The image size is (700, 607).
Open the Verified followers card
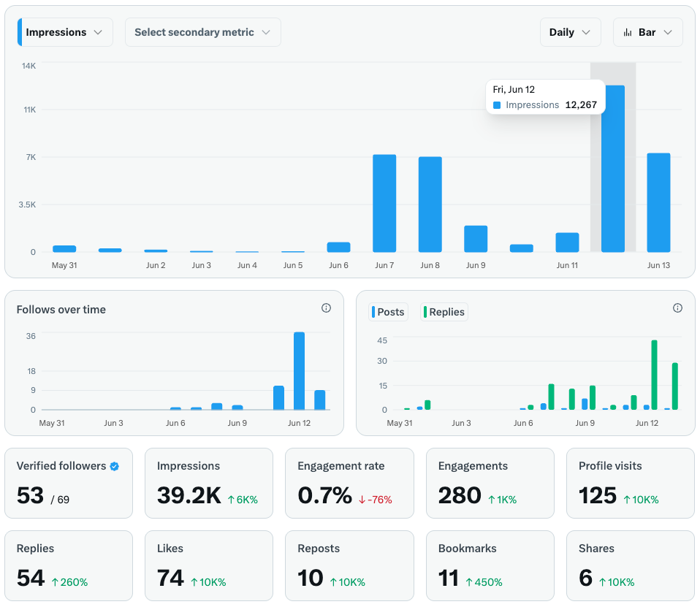pyautogui.click(x=69, y=484)
